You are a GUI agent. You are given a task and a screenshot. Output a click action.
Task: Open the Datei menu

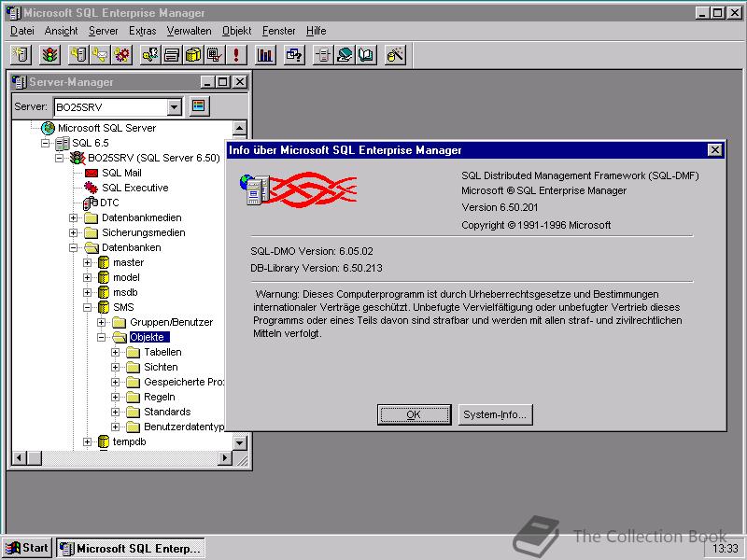[x=22, y=31]
